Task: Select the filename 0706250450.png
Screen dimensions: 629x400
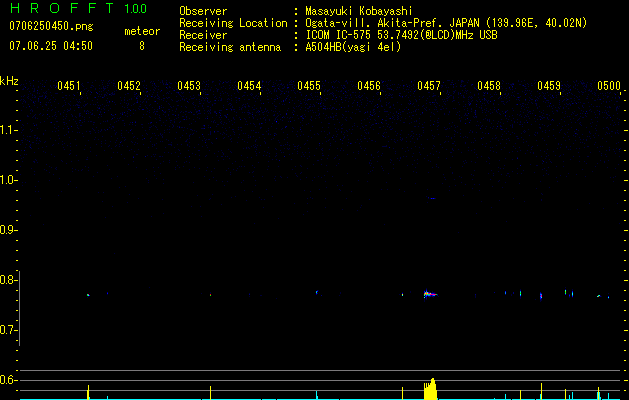Action: (x=51, y=26)
